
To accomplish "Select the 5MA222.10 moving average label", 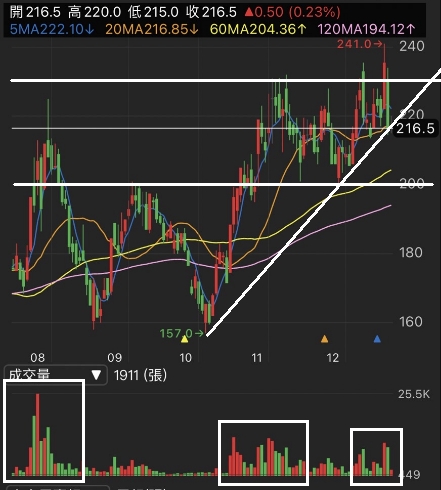I will pos(52,29).
